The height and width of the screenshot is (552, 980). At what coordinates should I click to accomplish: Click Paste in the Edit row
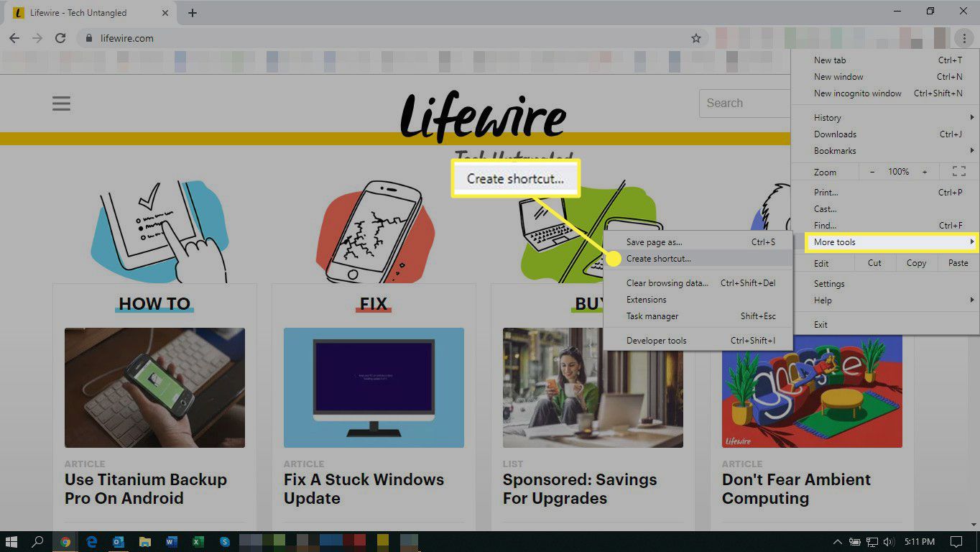click(958, 263)
